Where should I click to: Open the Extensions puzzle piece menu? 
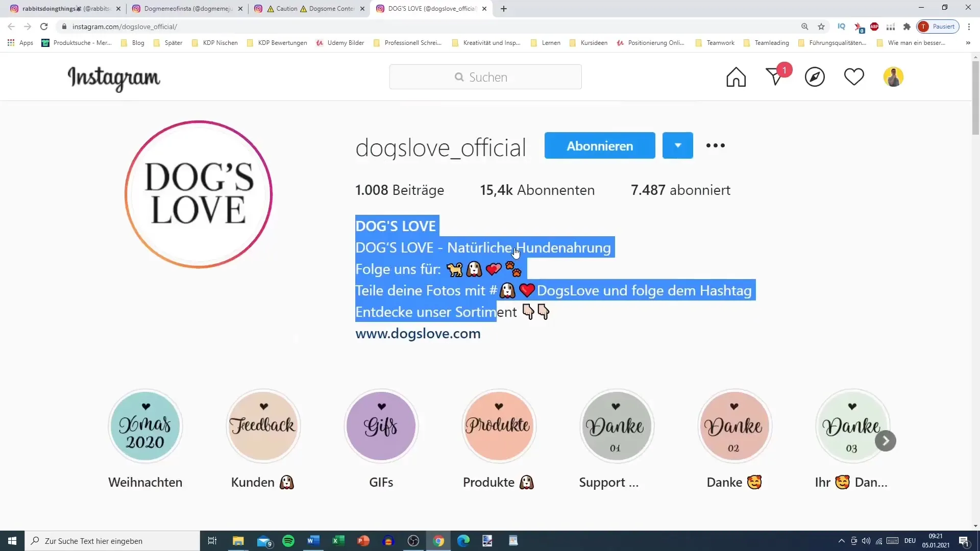pyautogui.click(x=907, y=27)
